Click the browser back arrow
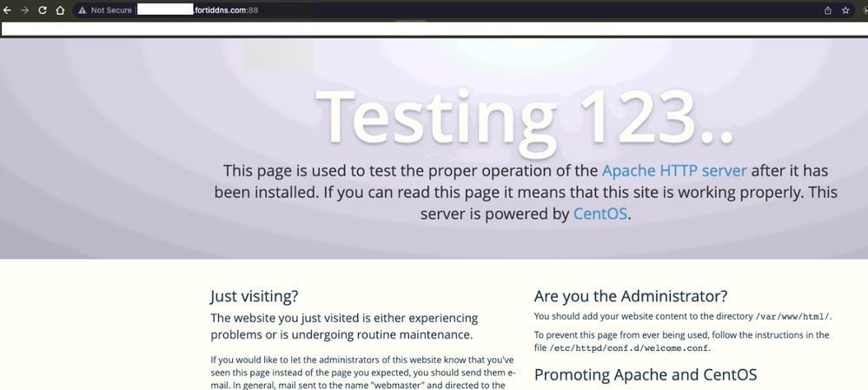Viewport: 868px width, 390px height. click(x=7, y=10)
